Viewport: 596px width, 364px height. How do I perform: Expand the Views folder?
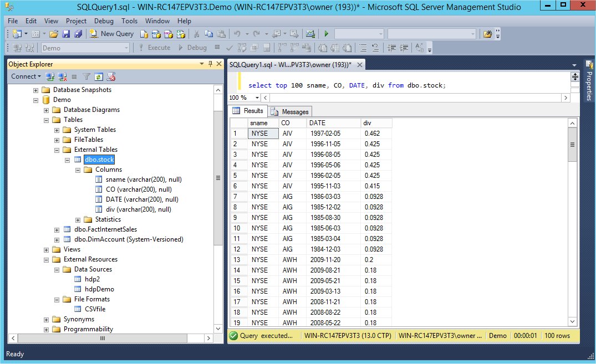pyautogui.click(x=47, y=249)
